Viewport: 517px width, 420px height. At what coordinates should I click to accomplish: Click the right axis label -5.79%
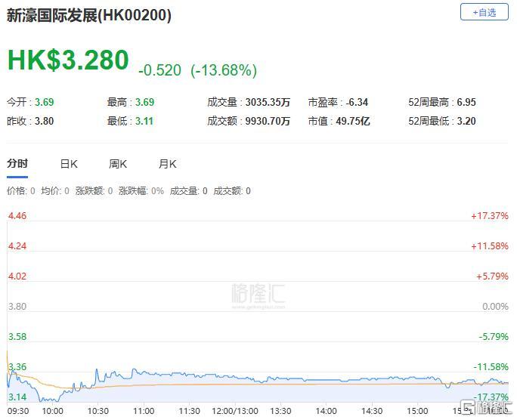(494, 337)
